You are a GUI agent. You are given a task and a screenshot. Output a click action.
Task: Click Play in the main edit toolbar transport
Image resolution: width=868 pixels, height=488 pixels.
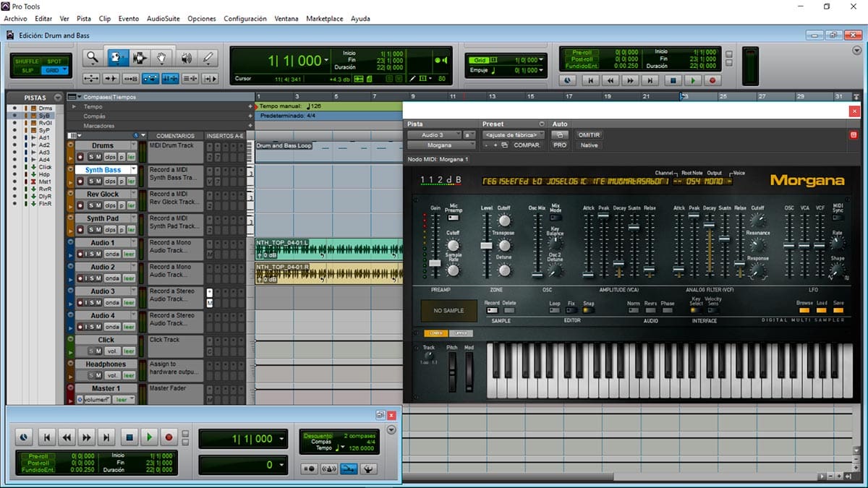(693, 81)
